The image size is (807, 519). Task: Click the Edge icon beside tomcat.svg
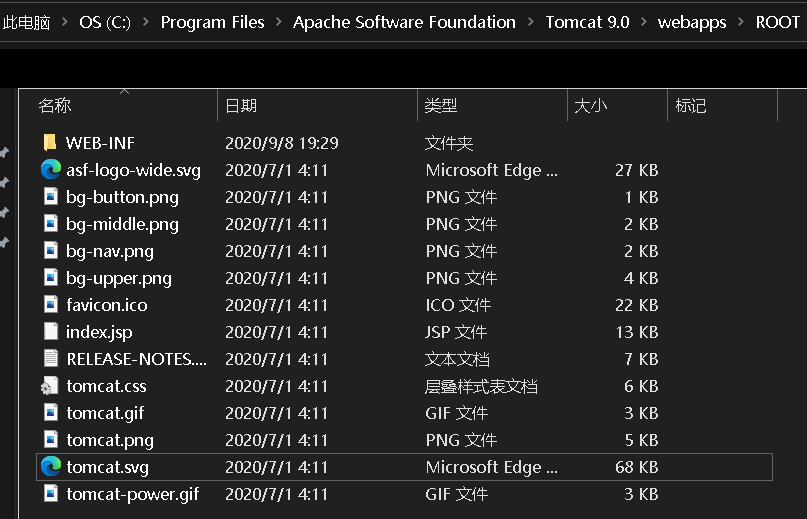[x=50, y=466]
